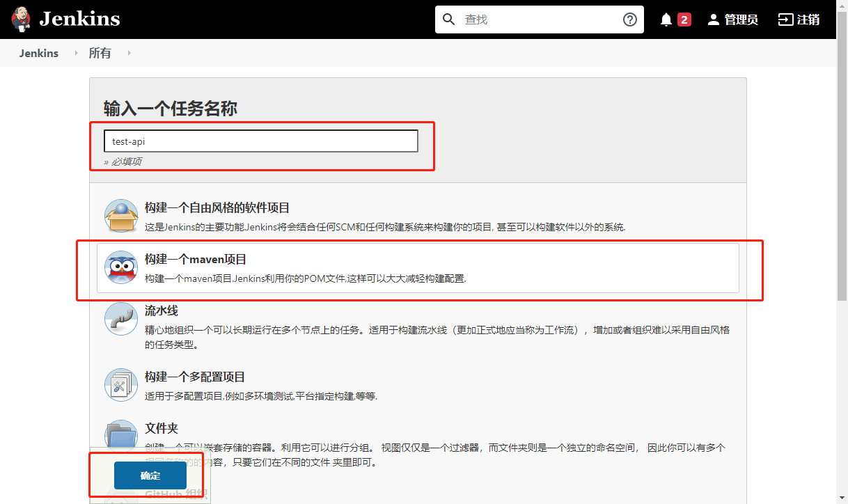
Task: Select the freestyle project box icon
Action: click(x=121, y=216)
